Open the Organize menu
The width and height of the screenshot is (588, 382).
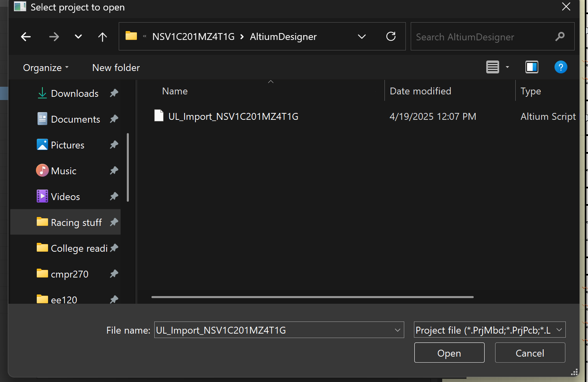coord(46,68)
